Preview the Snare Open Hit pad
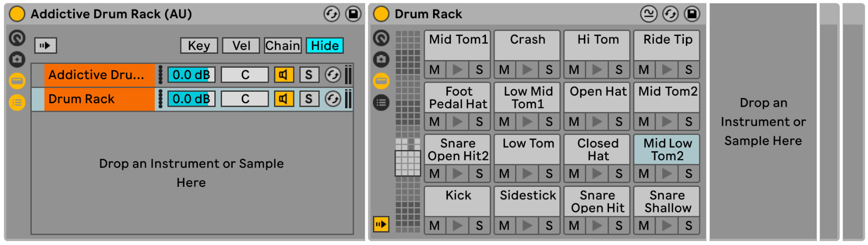Screen dimensions: 868x245 click(597, 225)
